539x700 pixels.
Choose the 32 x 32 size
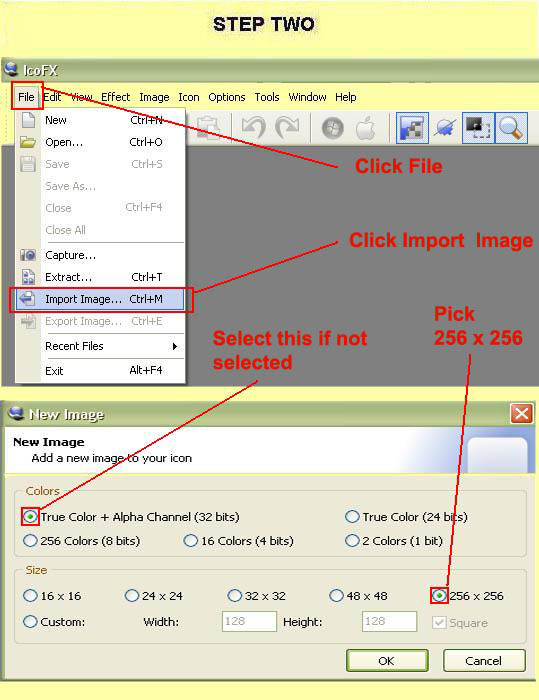(234, 596)
